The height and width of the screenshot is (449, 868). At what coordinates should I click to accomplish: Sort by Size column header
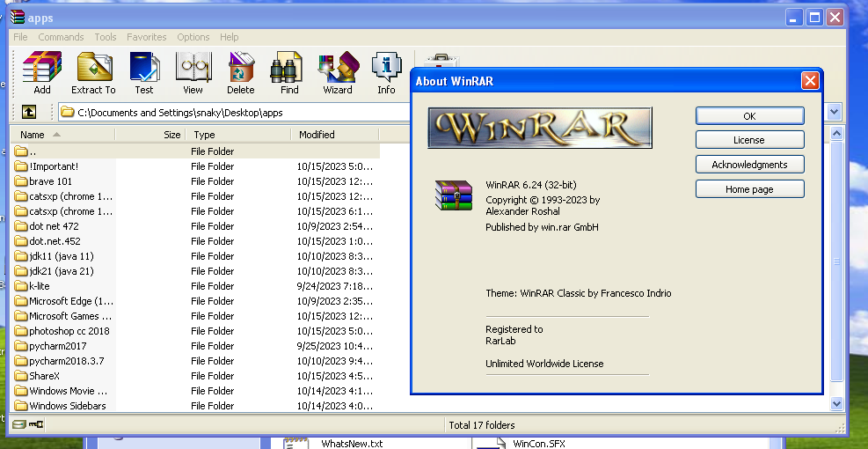tap(150, 135)
